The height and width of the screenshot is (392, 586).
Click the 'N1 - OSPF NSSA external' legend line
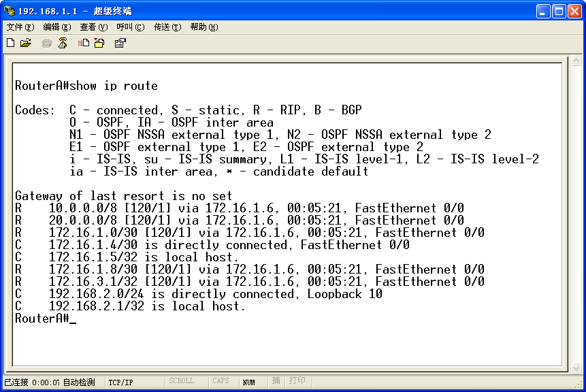(280, 135)
